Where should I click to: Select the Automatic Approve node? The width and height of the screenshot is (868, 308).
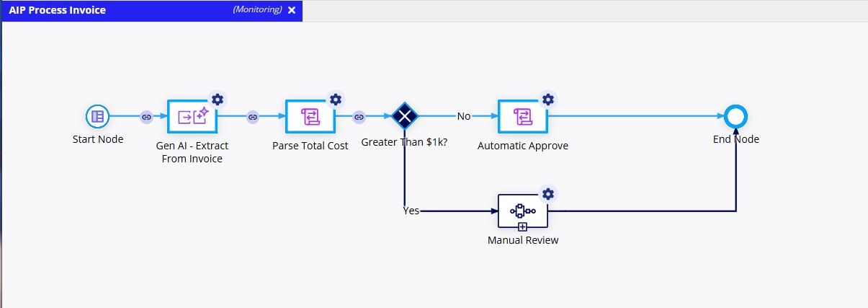pos(523,116)
